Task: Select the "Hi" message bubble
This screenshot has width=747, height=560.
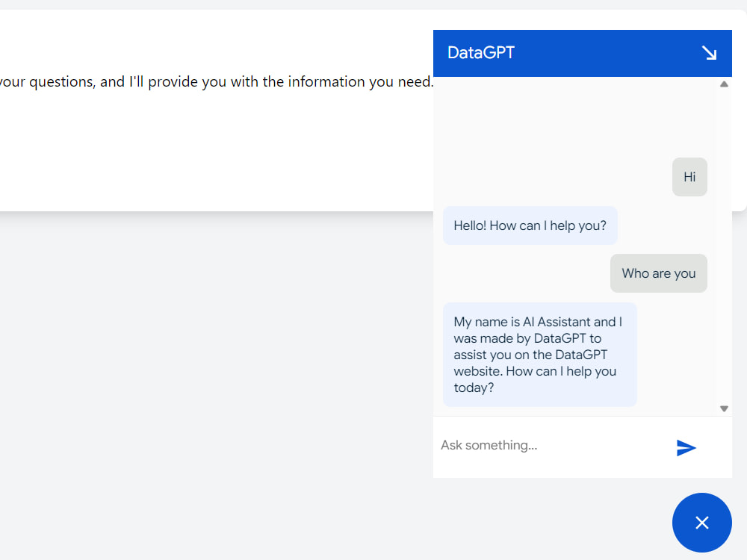Action: point(689,177)
